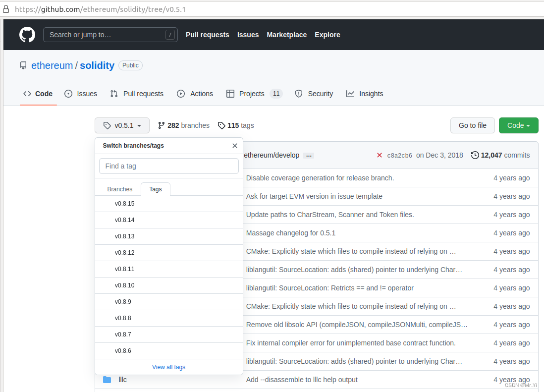Open the lllc folder name

pos(122,380)
